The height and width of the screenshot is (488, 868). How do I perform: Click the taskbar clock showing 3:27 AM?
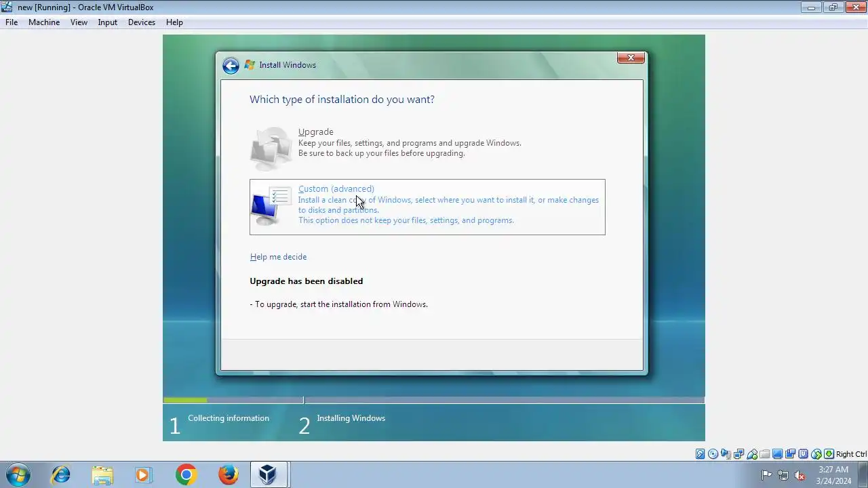833,475
